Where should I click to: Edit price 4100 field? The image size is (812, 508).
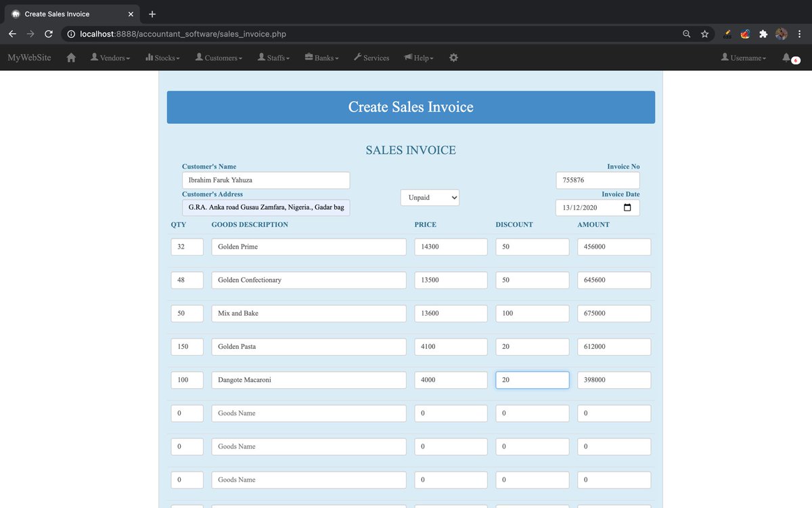pyautogui.click(x=451, y=347)
